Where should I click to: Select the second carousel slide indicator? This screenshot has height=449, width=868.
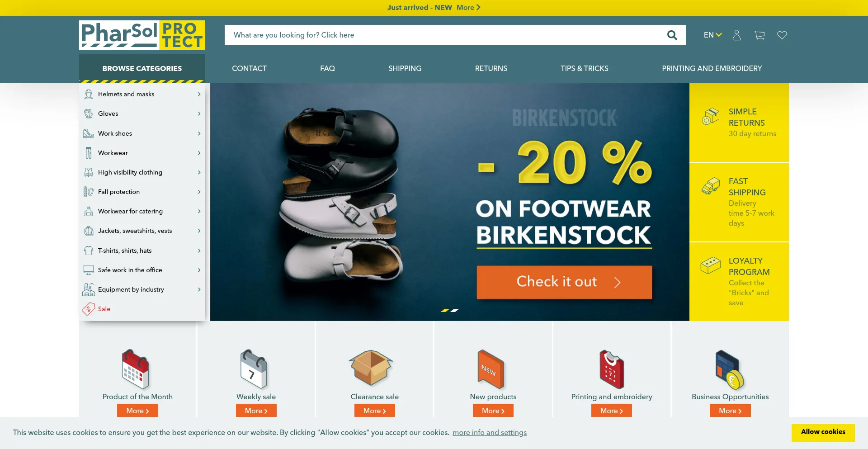point(455,310)
